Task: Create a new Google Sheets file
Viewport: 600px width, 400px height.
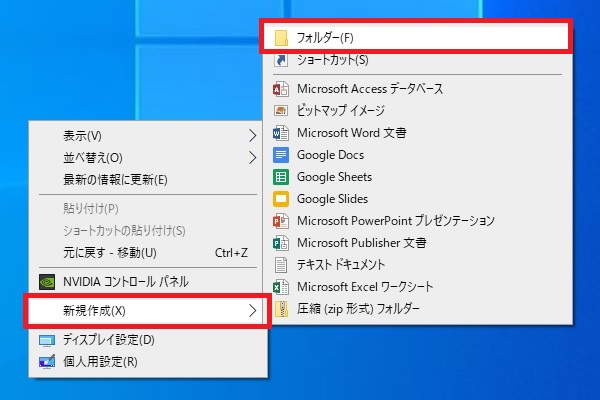Action: (x=417, y=177)
